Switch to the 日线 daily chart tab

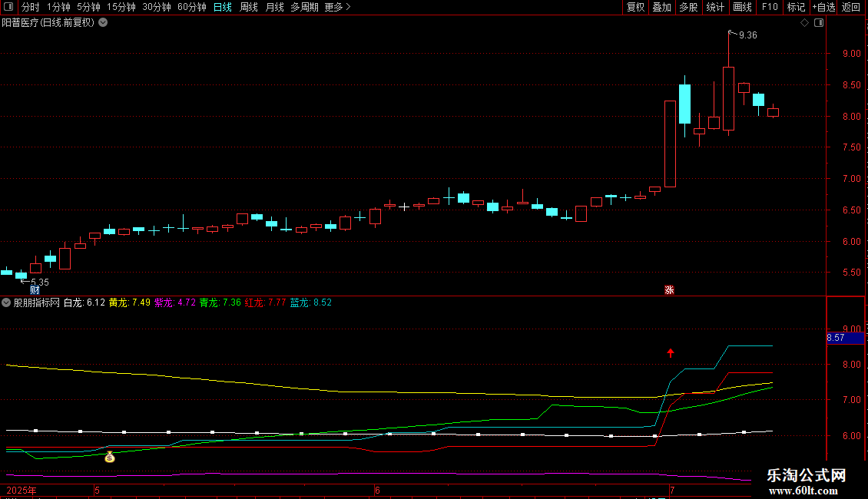point(223,7)
